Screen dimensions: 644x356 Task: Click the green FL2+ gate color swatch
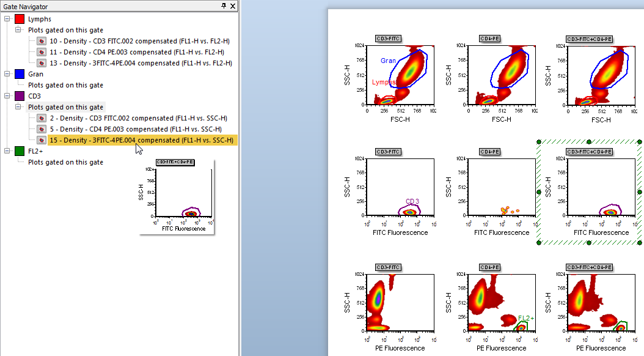(x=20, y=151)
